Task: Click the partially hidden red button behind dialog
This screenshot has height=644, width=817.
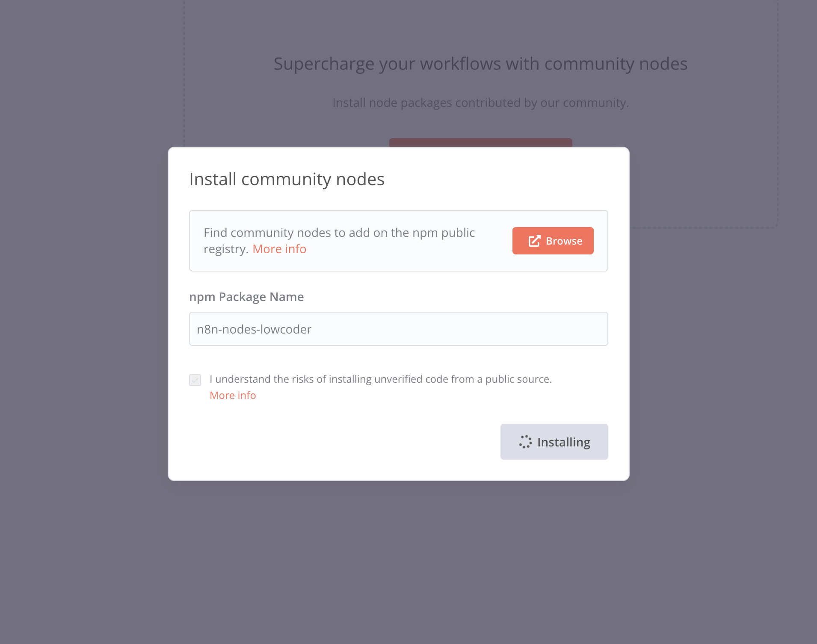Action: tap(480, 142)
